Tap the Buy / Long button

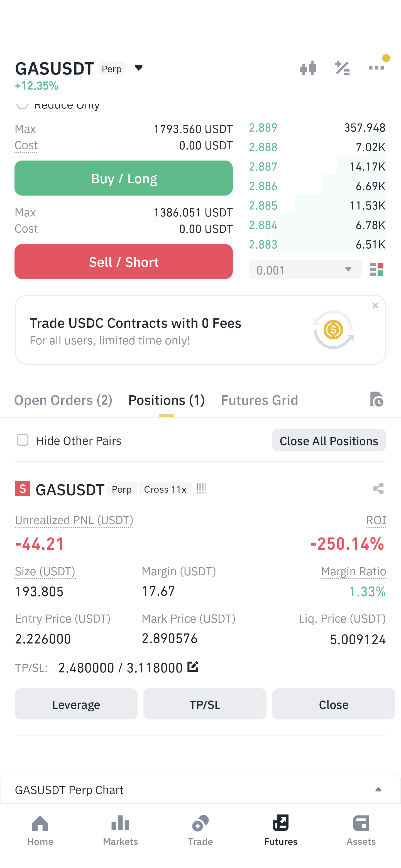(124, 178)
